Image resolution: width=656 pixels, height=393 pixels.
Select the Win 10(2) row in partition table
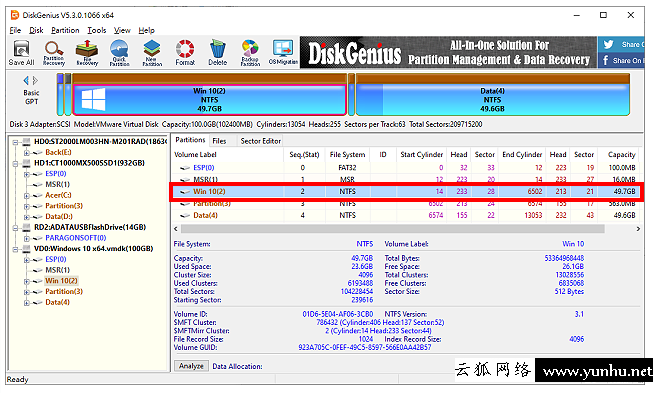tap(405, 191)
